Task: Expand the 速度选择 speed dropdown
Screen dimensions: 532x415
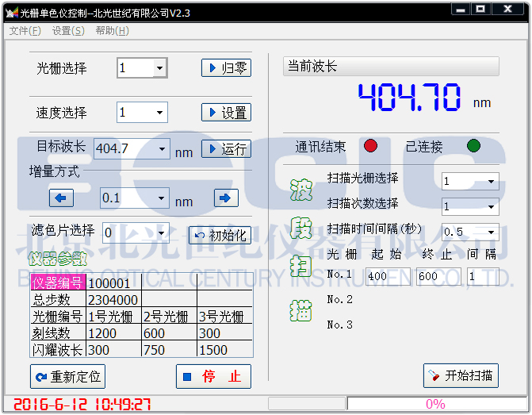Action: pyautogui.click(x=160, y=113)
